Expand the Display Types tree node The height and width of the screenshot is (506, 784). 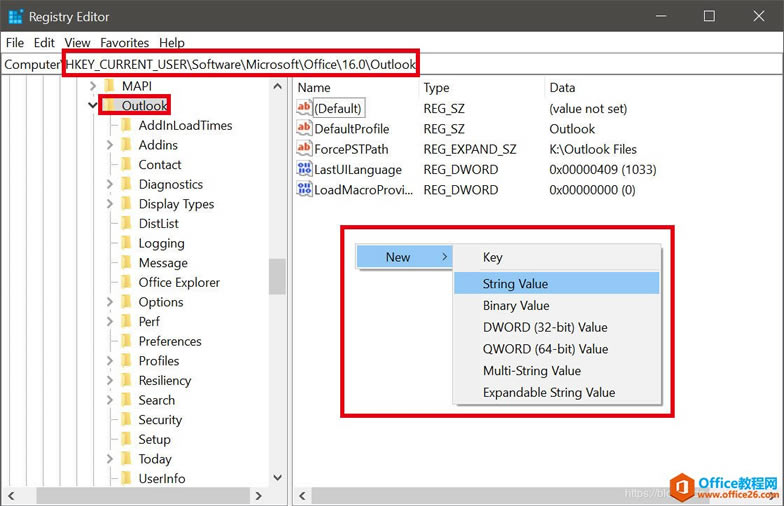coord(110,204)
